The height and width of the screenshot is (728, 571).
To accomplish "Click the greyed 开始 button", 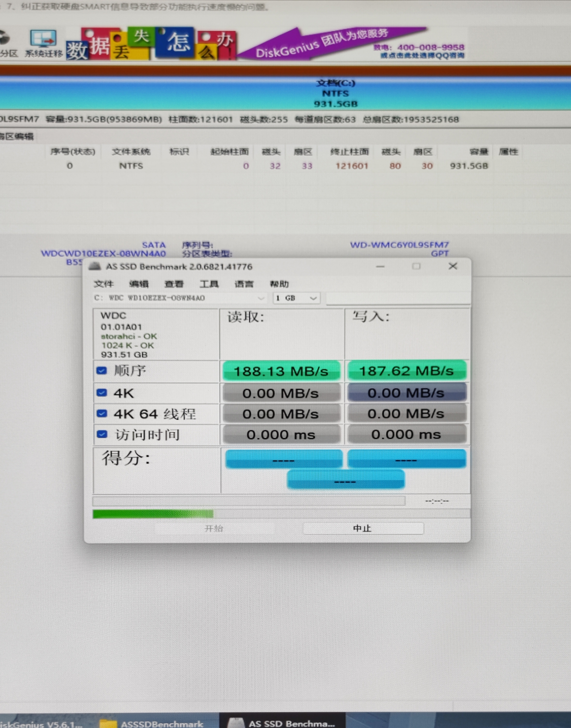I will (214, 528).
